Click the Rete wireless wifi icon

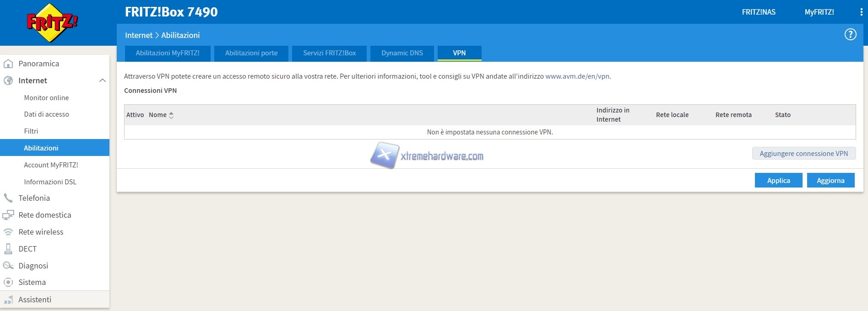click(x=8, y=232)
